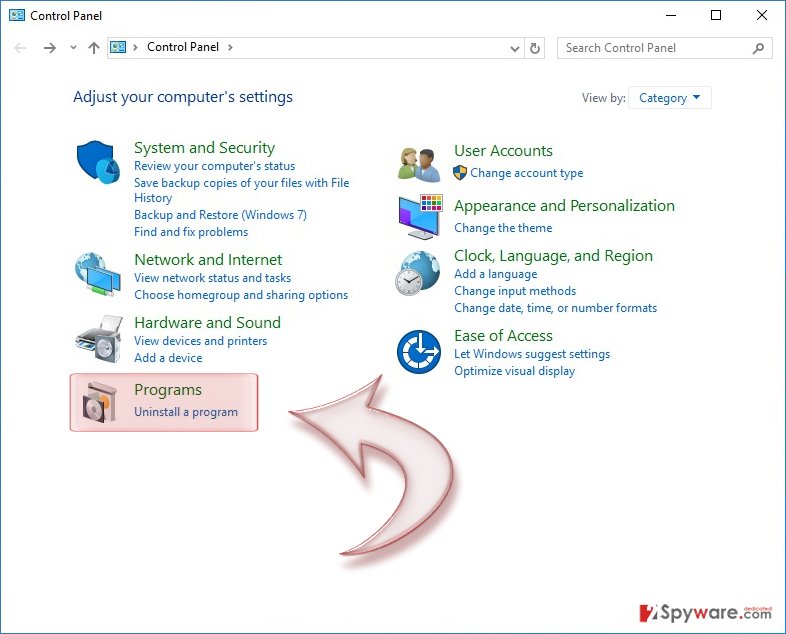Click Optimize visual display link

(x=514, y=371)
